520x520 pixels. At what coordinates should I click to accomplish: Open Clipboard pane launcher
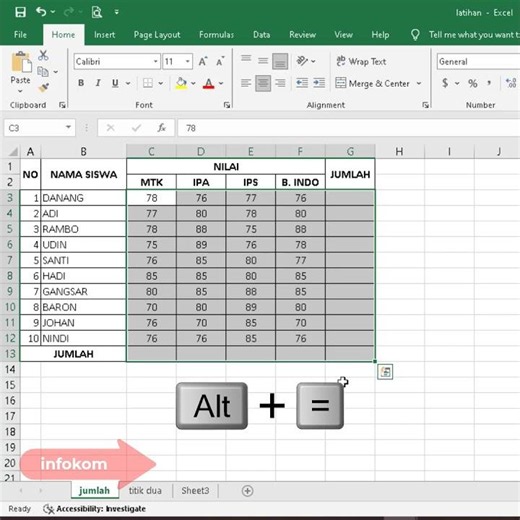point(62,105)
